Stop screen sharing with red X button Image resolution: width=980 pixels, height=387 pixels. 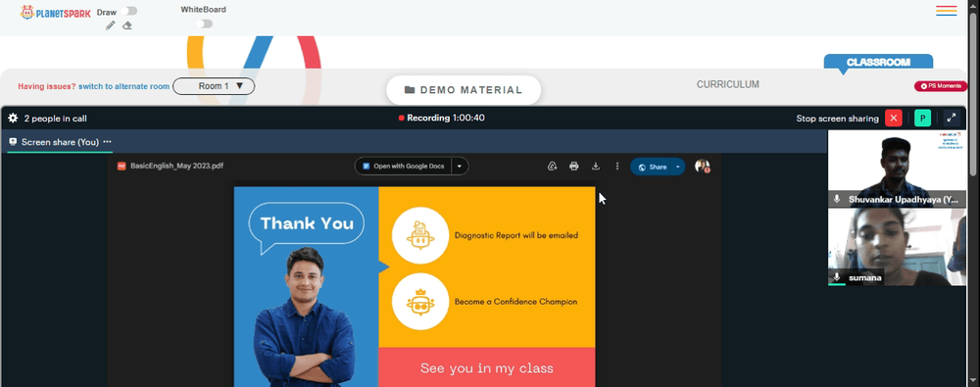click(893, 119)
